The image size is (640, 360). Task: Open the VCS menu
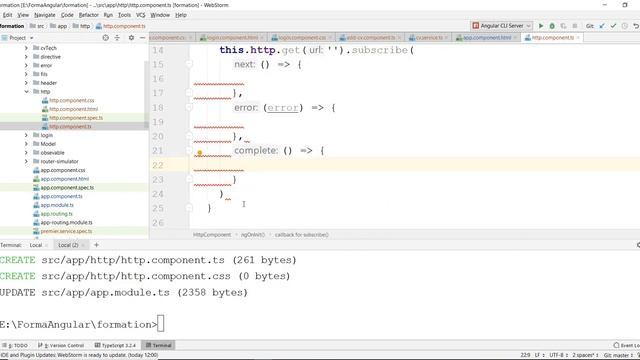click(x=140, y=15)
